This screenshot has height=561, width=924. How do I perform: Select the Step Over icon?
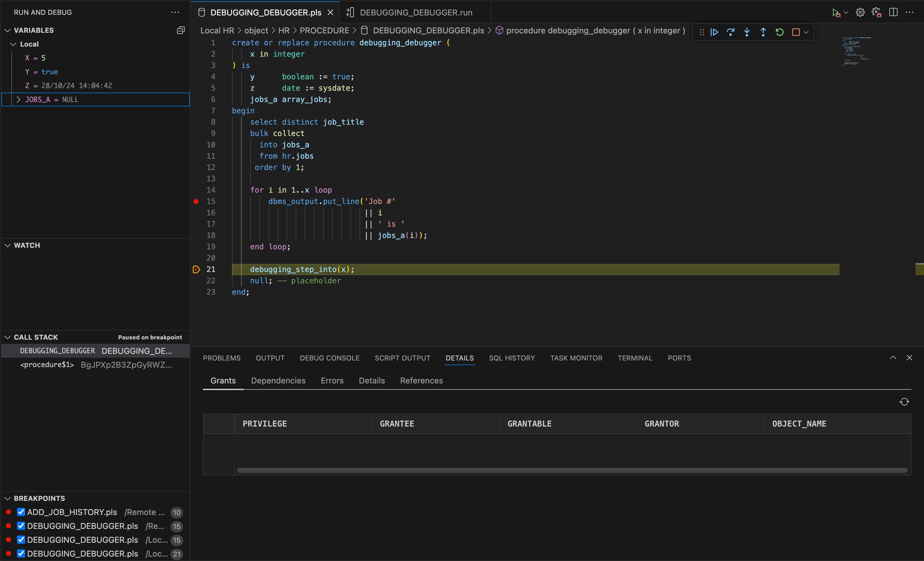tap(730, 32)
